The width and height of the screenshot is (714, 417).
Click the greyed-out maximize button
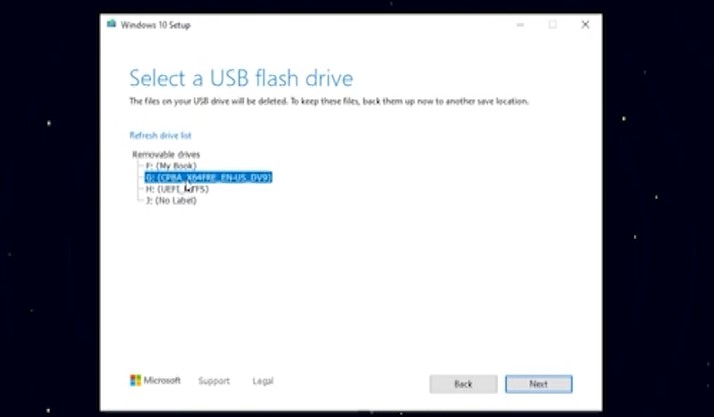[552, 25]
